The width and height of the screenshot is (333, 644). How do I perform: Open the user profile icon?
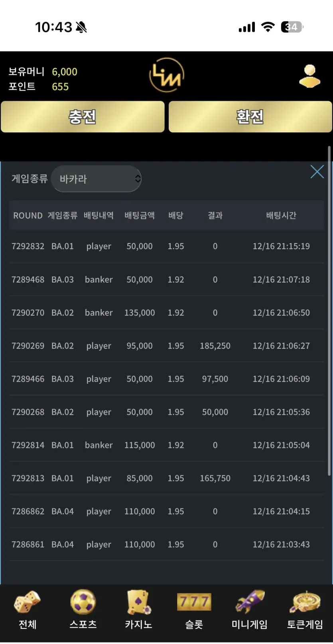click(309, 76)
